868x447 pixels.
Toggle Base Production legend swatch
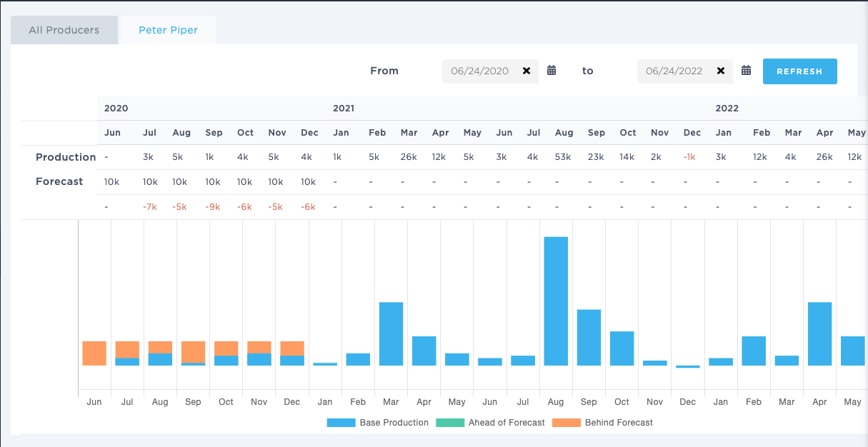[x=341, y=423]
